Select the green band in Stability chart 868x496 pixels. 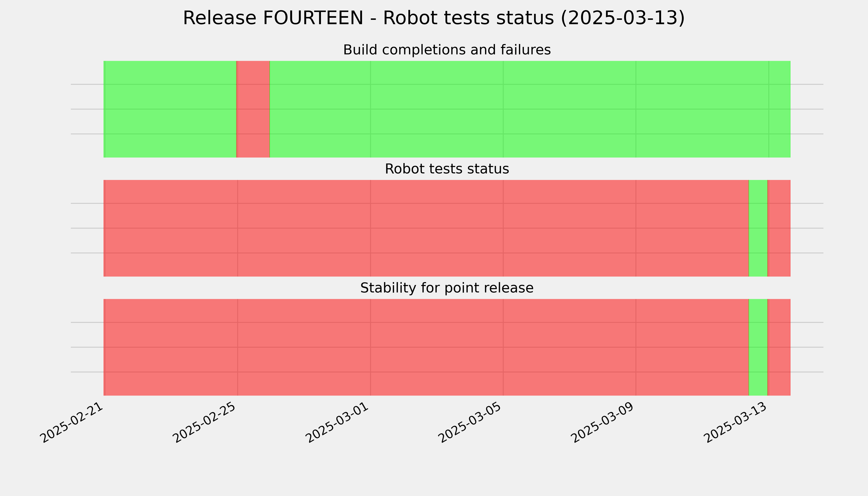click(758, 347)
